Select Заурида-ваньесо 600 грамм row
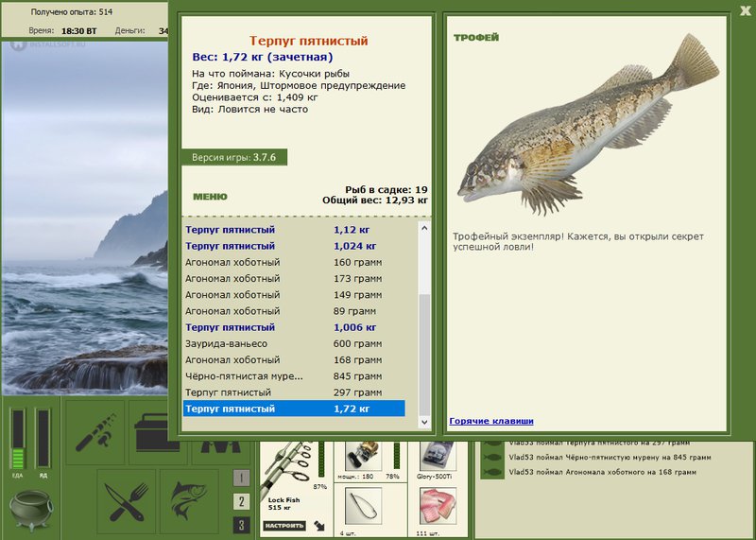This screenshot has height=540, width=756. (x=294, y=343)
